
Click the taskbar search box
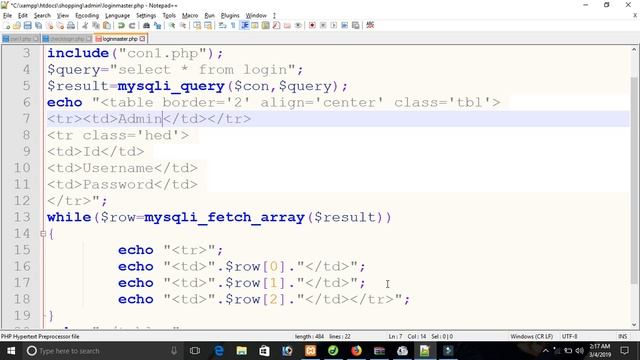tap(102, 351)
